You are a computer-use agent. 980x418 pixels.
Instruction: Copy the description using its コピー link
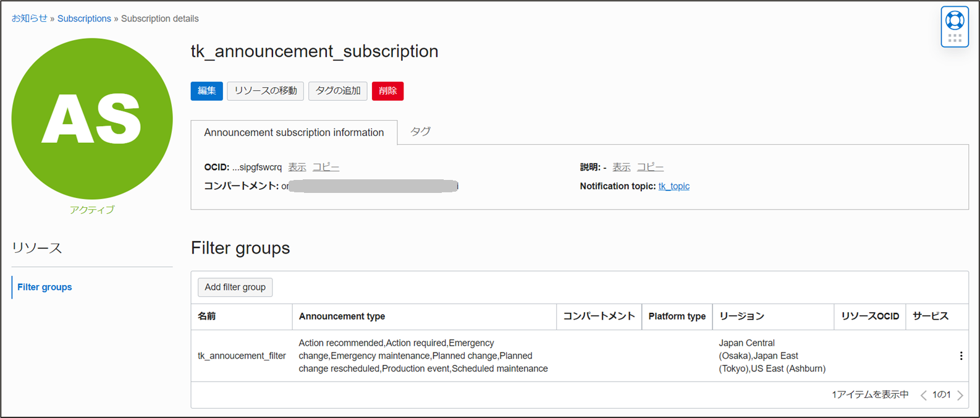click(650, 167)
